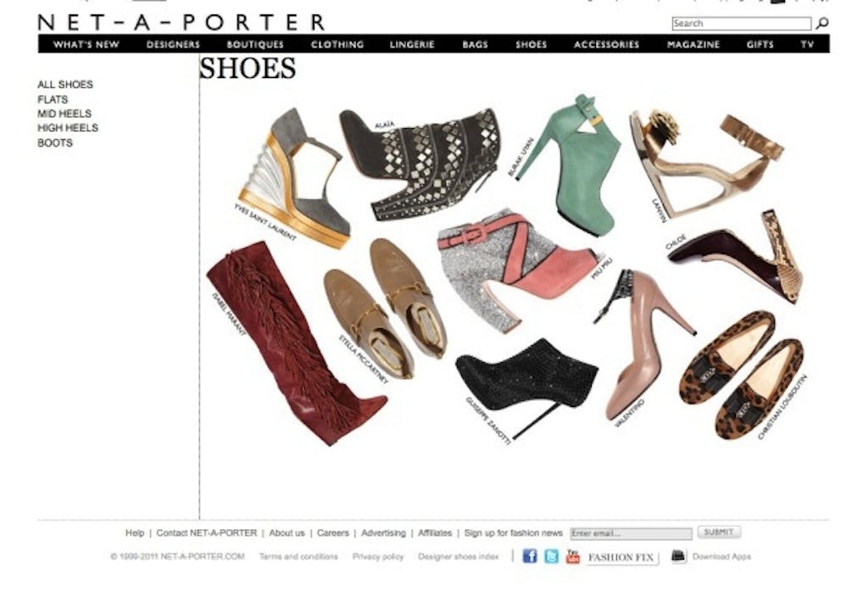This screenshot has width=868, height=591.
Task: Open Contact NET-A-PORTER link
Action: coord(207,532)
